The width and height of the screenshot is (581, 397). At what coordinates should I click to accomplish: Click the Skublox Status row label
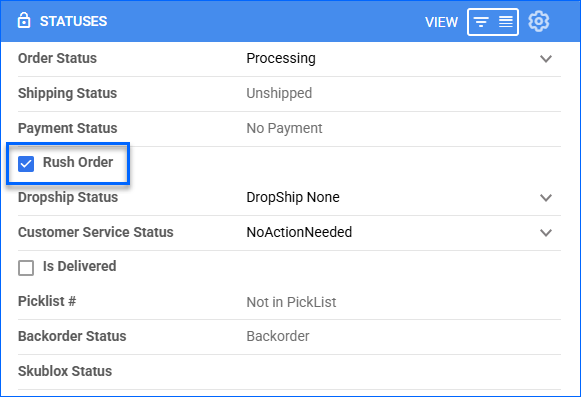click(x=65, y=371)
